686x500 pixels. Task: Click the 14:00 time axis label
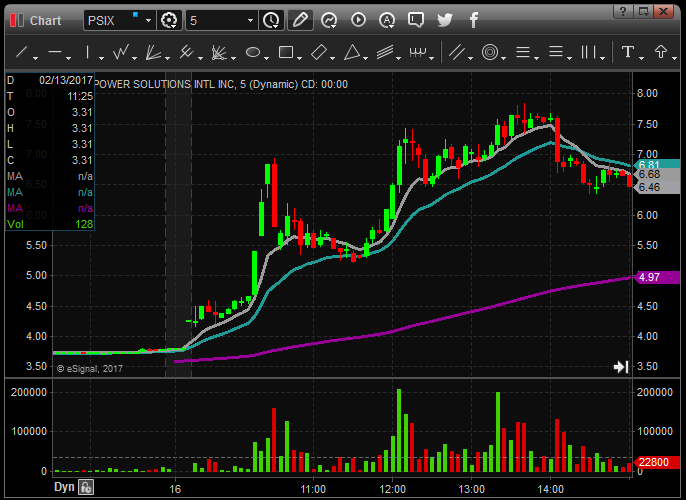click(550, 489)
